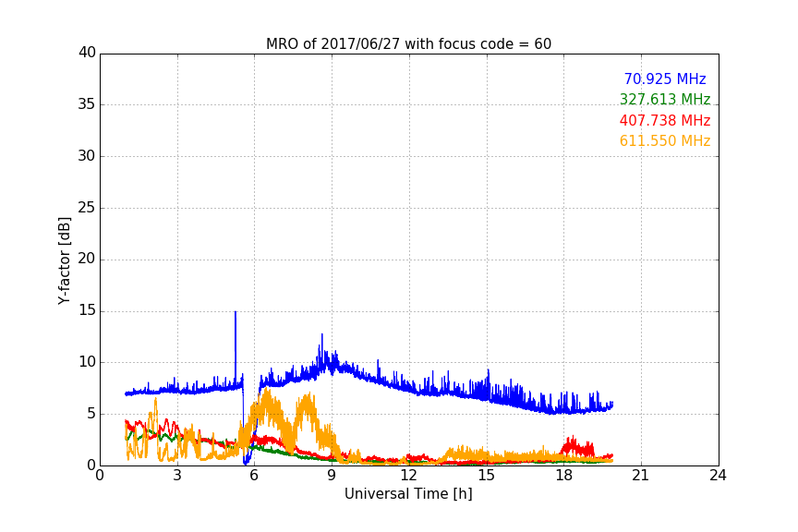Screen dimensions: 798x532
Task: Click the y-axis tick label 30
Action: pos(87,156)
